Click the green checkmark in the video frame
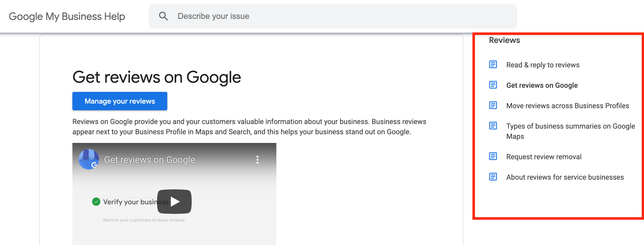Screen dimensions: 644x245 96,202
